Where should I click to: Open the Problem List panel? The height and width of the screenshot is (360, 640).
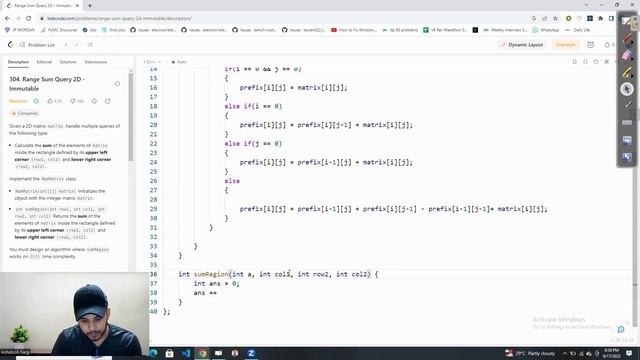click(38, 45)
